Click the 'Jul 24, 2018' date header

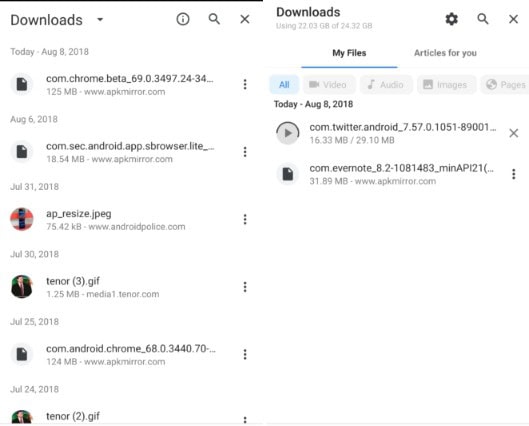point(34,389)
